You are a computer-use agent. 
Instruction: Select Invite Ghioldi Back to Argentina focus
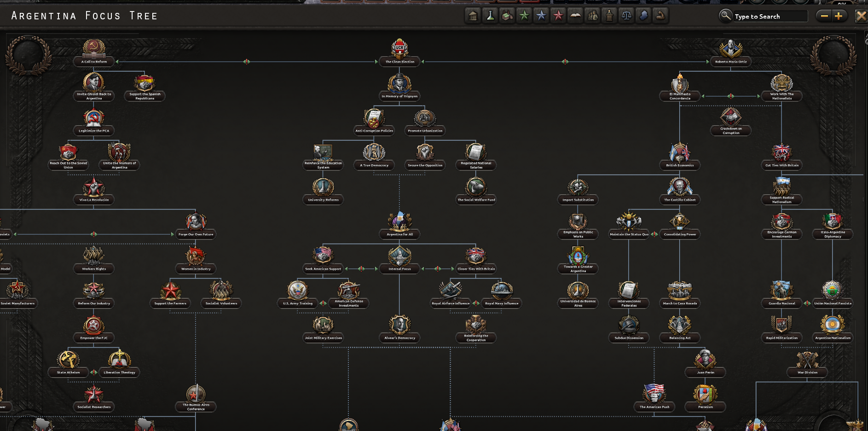[94, 87]
